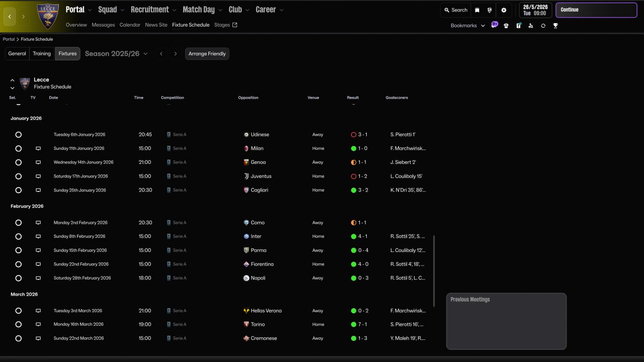Click the Cagliari club badge
Screen dimensions: 644x362
click(x=246, y=190)
